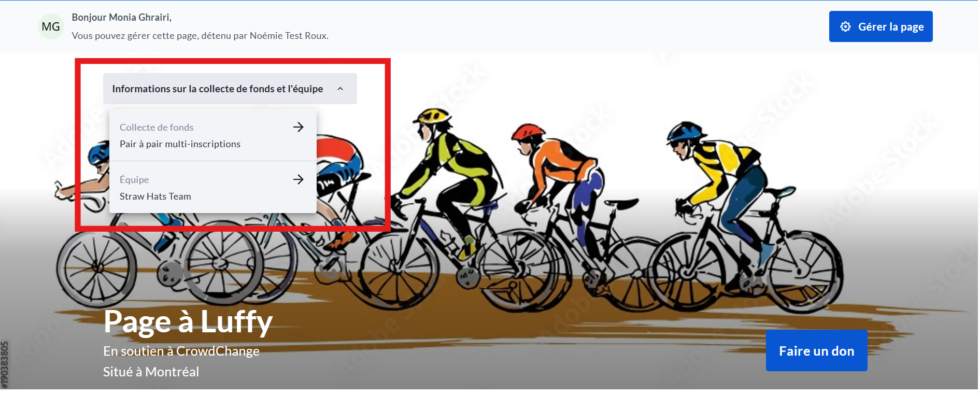The image size is (980, 394).
Task: Click the Situé à Montréal location text
Action: [151, 372]
